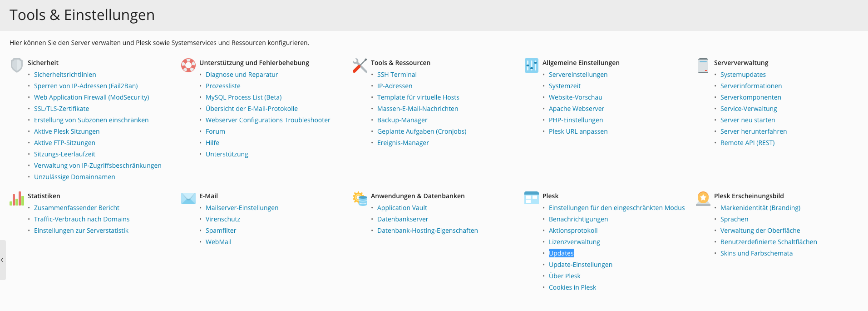Open Skins und Farbschemata
This screenshot has height=311, width=868.
tap(756, 253)
